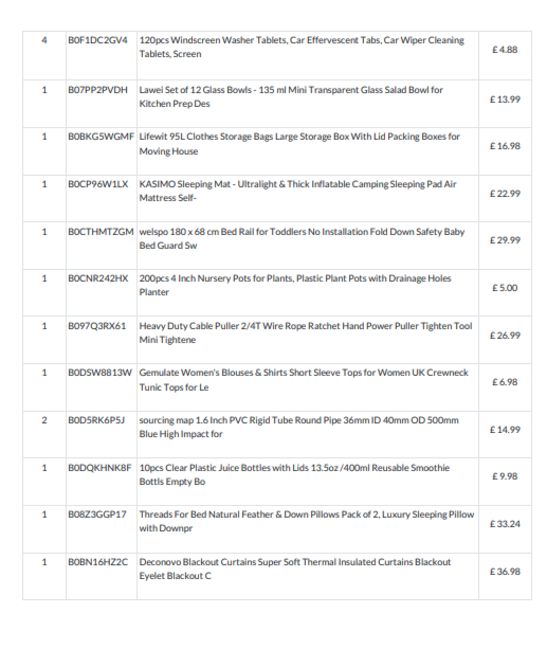Click ASIN code B0BKG5WGMF
This screenshot has width=547, height=650.
pyautogui.click(x=101, y=137)
